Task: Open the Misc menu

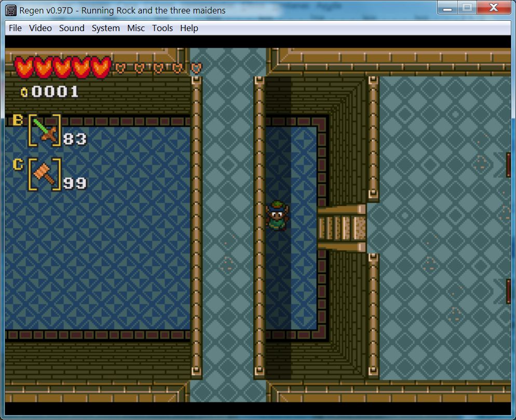Action: coord(135,28)
